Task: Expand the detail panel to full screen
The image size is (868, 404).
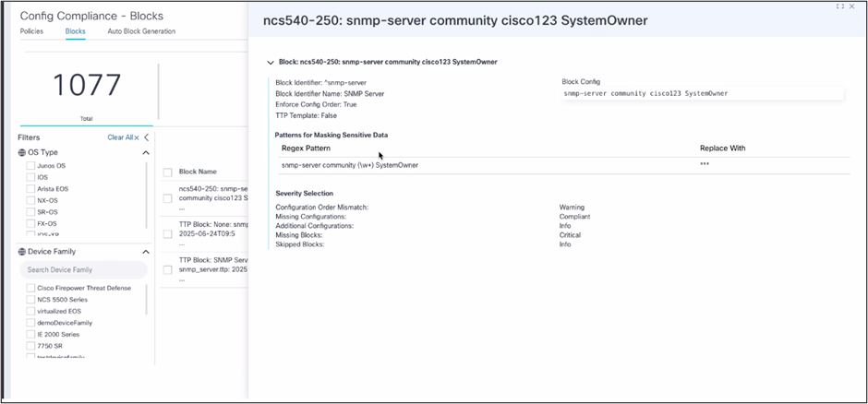Action: (x=840, y=6)
